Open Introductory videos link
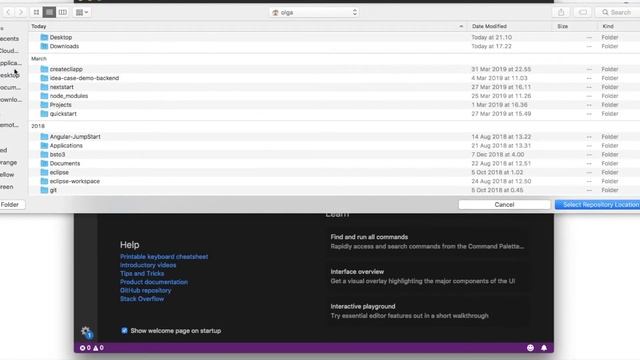640x360 pixels. point(148,265)
